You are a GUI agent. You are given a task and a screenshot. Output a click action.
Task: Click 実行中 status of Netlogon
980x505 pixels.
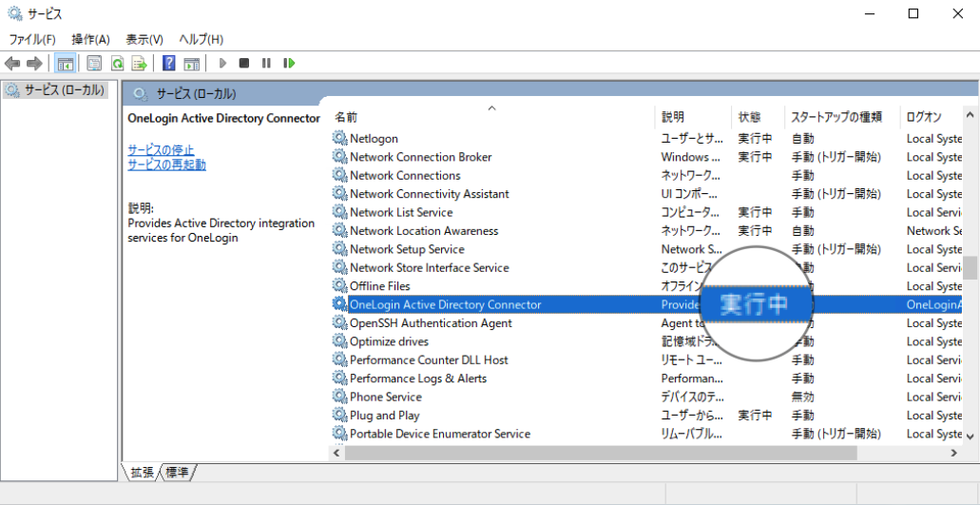pyautogui.click(x=755, y=138)
